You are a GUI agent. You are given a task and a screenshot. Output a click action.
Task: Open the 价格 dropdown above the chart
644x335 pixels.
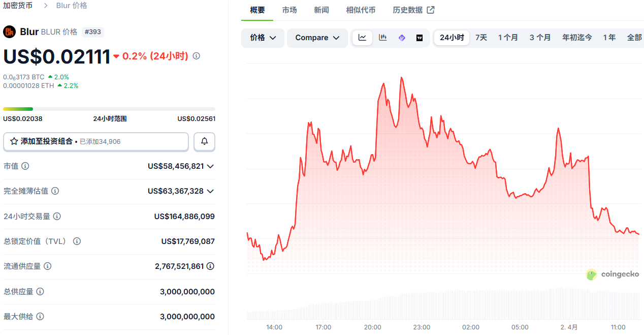tap(263, 38)
